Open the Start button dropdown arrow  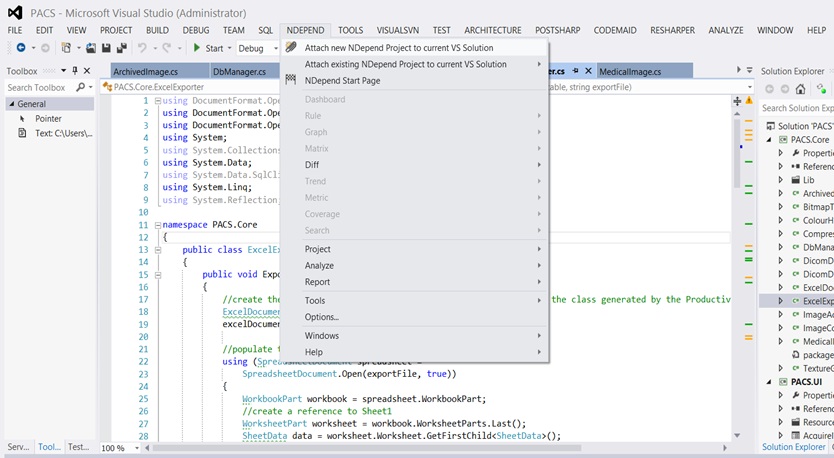(x=230, y=48)
